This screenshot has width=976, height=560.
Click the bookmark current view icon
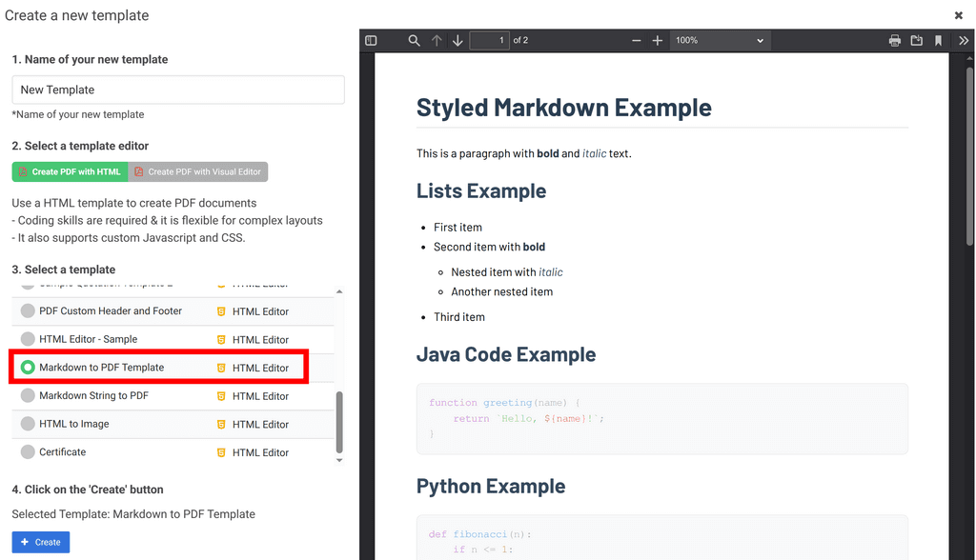(x=938, y=40)
